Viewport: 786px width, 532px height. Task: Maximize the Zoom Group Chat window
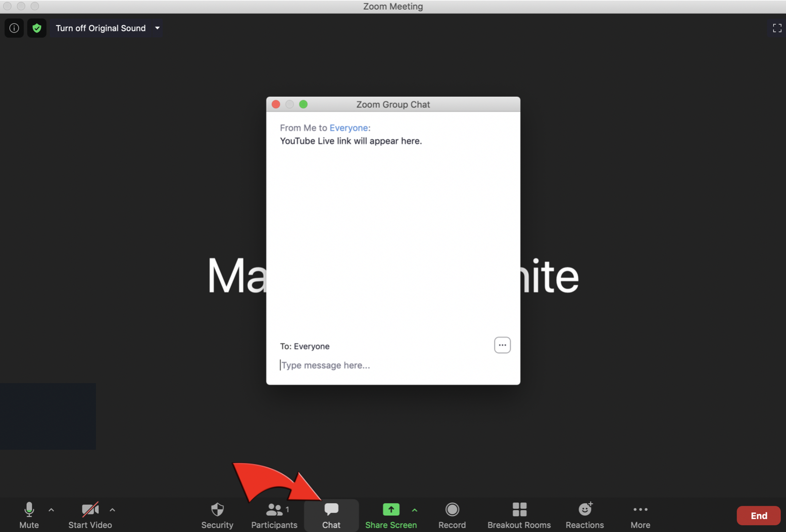304,104
